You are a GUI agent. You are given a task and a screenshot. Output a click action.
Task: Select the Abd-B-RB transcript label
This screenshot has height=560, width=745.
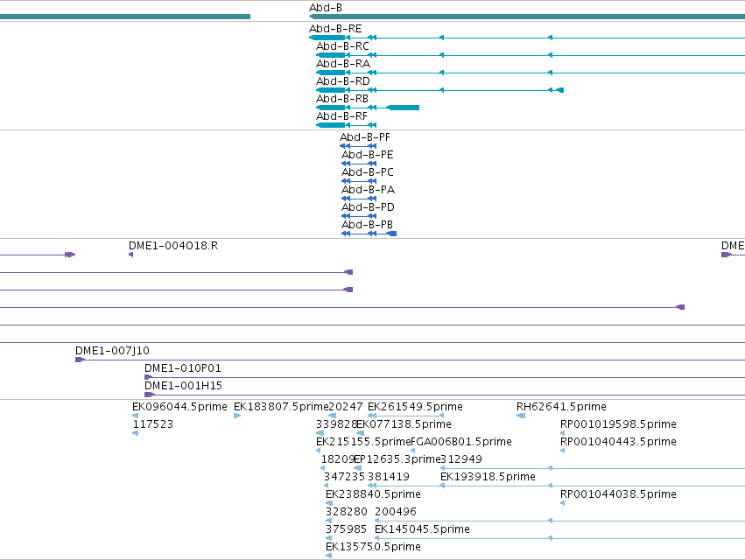(x=342, y=99)
